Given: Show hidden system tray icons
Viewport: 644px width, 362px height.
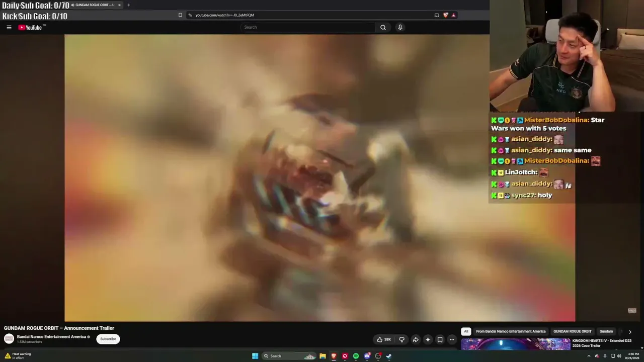Looking at the screenshot, I should click(x=589, y=356).
